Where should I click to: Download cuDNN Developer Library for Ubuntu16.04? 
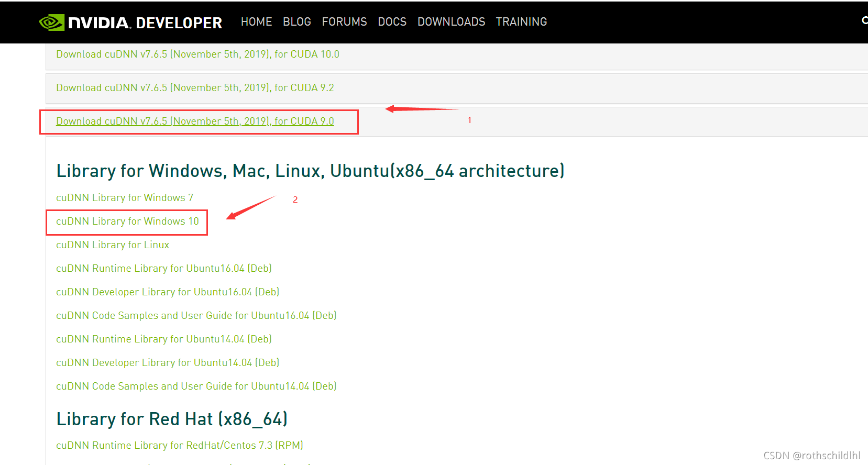click(x=168, y=292)
